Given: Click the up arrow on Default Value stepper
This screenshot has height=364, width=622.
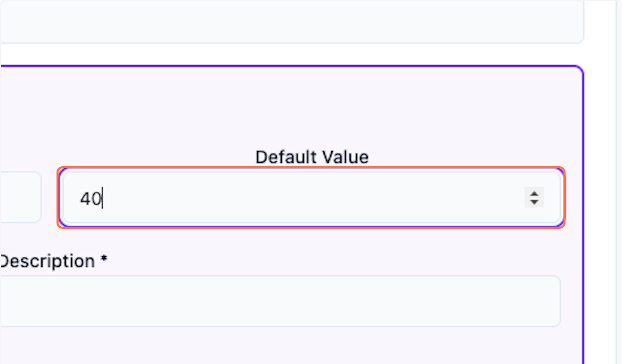Looking at the screenshot, I should [534, 193].
